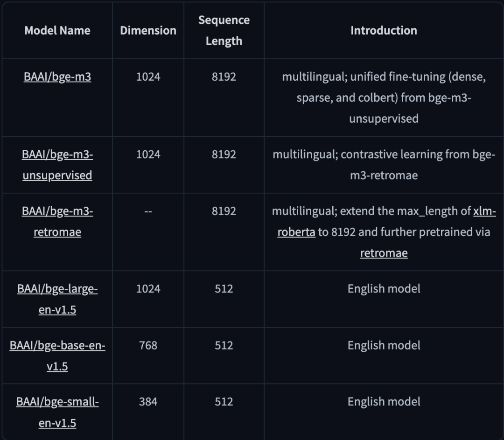504x440 pixels.
Task: Select the 768 dimension cell for bge-base-en
Action: (148, 345)
